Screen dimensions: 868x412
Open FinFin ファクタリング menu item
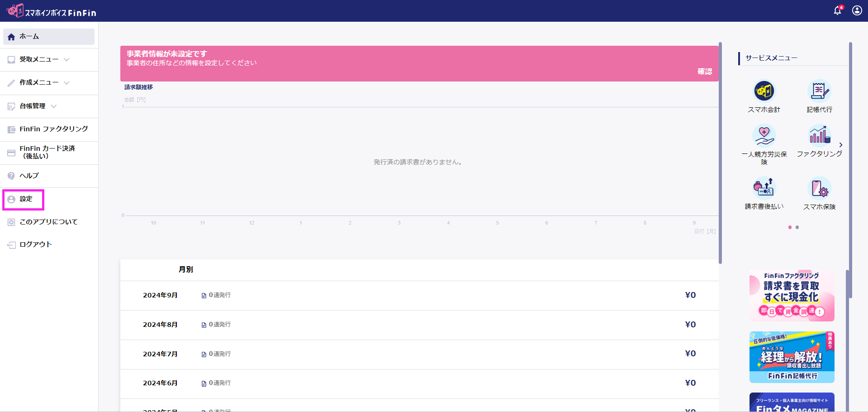click(49, 129)
